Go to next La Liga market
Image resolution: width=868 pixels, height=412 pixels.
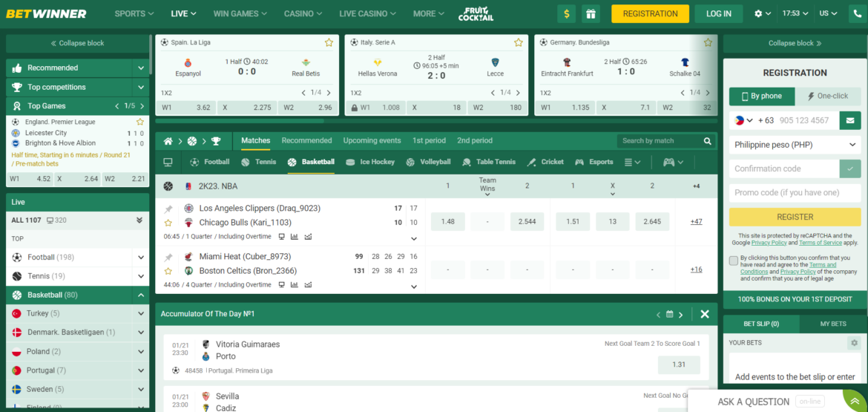click(329, 93)
